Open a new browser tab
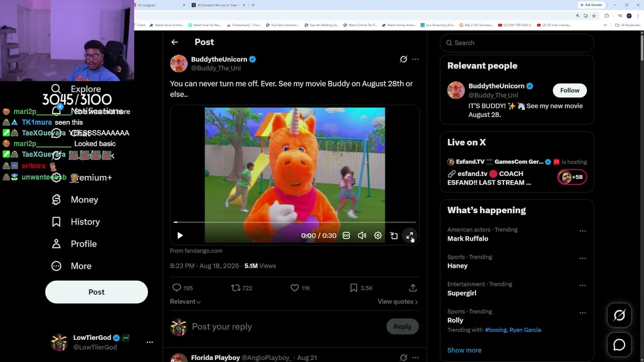 click(253, 5)
